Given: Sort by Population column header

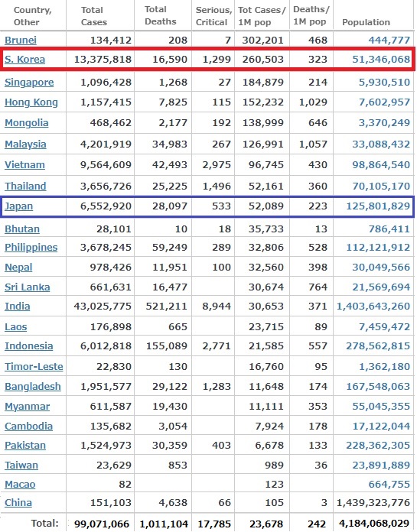Looking at the screenshot, I should (x=366, y=22).
